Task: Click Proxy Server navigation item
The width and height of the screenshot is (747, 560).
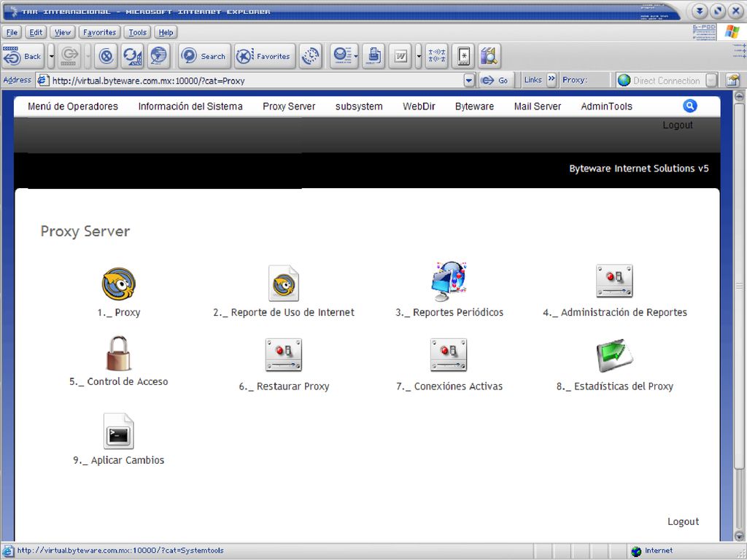Action: coord(289,106)
